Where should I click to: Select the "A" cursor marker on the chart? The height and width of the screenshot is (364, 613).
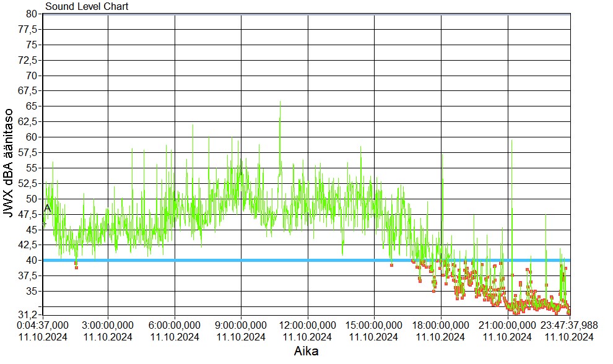click(x=47, y=209)
